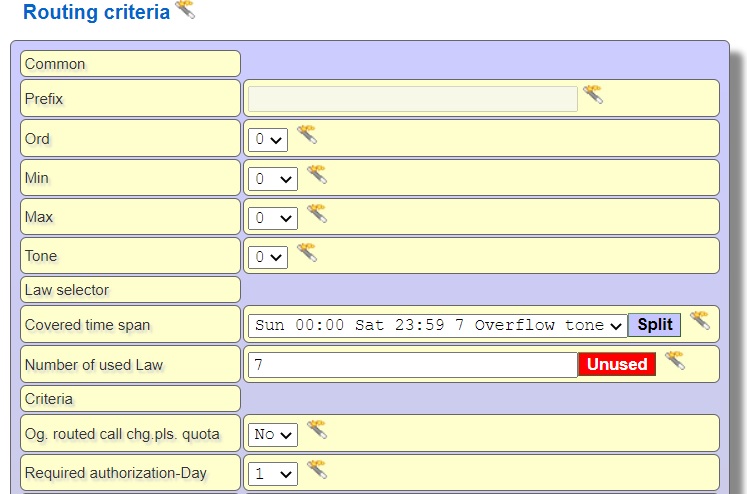Viewport: 747px width, 494px height.
Task: Click the wand icon beside Max dropdown
Action: pos(317,213)
